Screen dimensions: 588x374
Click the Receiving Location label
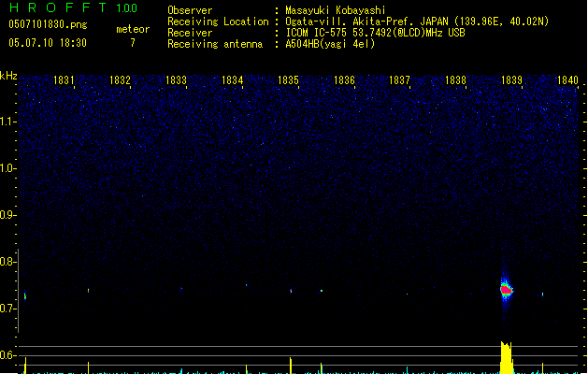pos(218,22)
